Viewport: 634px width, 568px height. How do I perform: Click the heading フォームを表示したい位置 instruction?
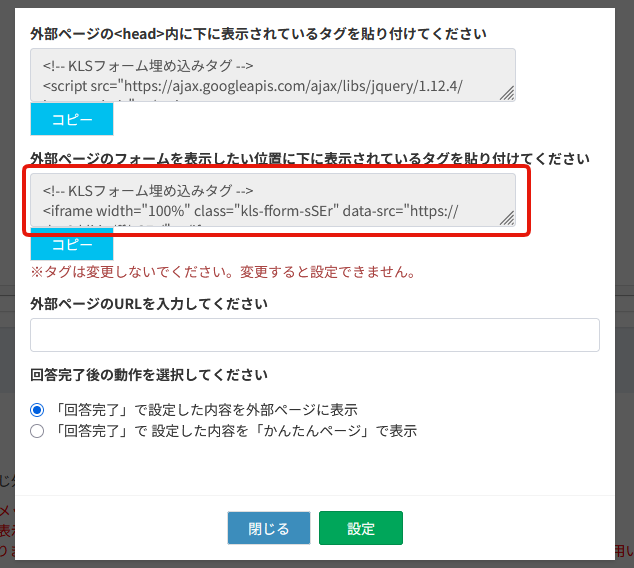point(310,158)
